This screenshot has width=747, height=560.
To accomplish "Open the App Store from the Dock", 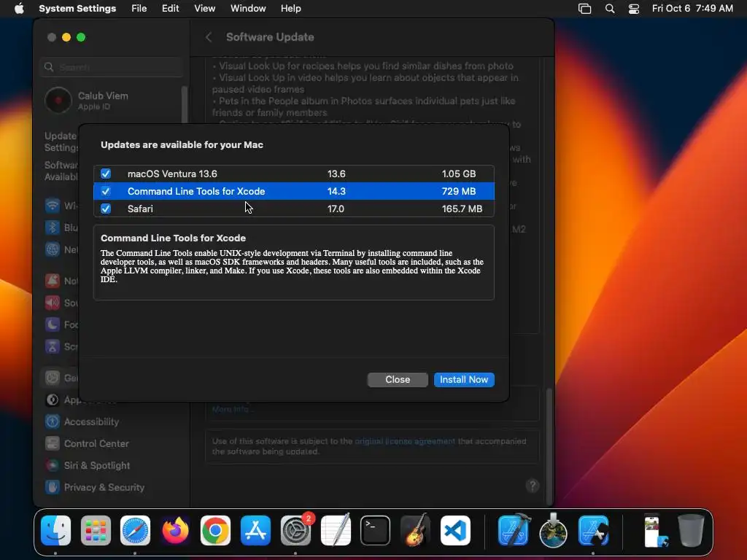I will click(x=255, y=531).
